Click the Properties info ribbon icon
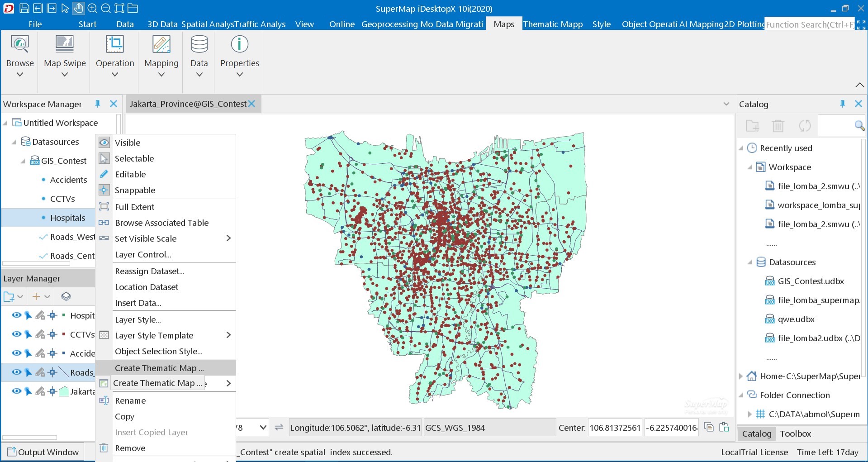This screenshot has width=868, height=462. (x=240, y=44)
